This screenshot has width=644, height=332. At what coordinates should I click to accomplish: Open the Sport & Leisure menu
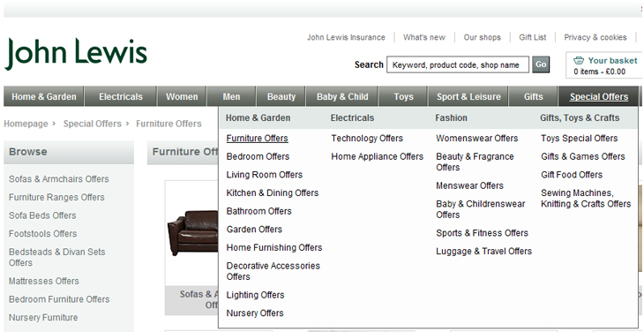(x=468, y=96)
